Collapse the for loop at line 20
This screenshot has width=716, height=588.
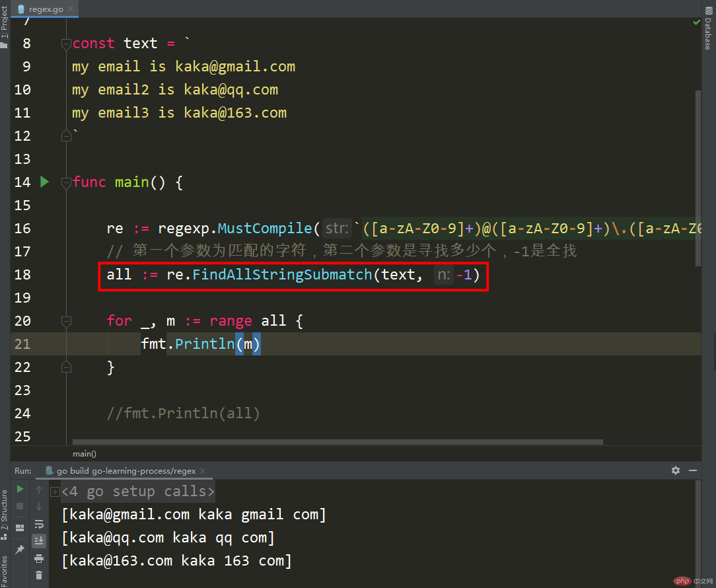[x=66, y=321]
